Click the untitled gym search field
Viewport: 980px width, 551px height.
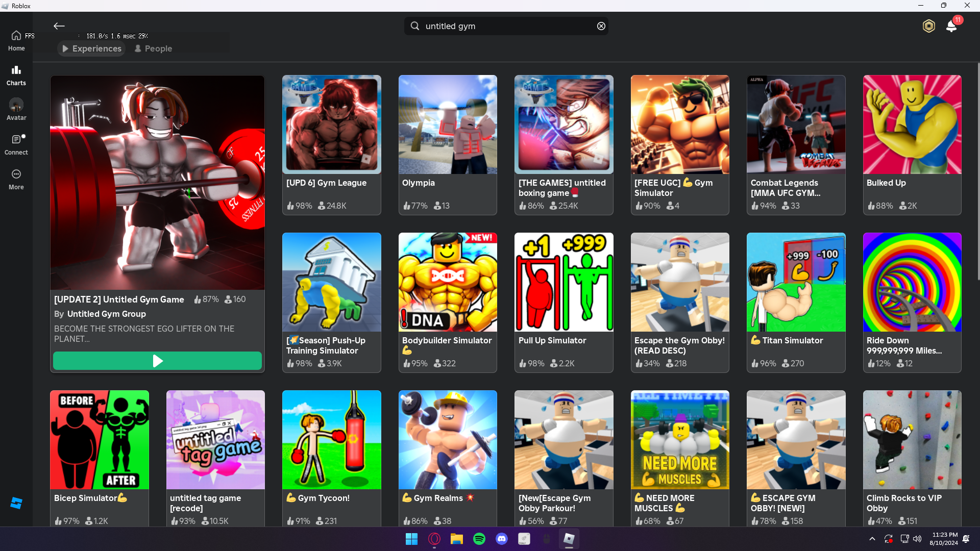pos(505,26)
